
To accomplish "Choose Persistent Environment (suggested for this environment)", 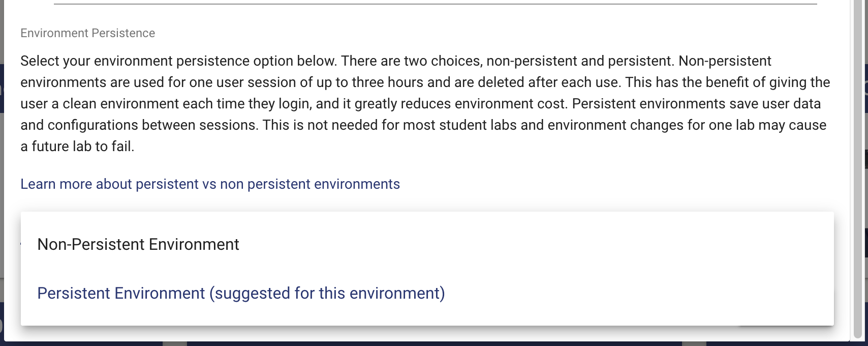I will (240, 293).
